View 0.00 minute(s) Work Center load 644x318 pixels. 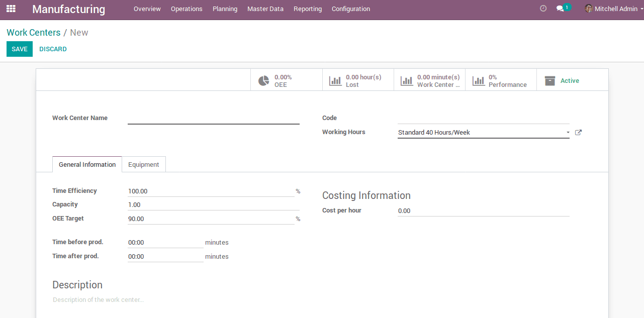click(x=429, y=80)
